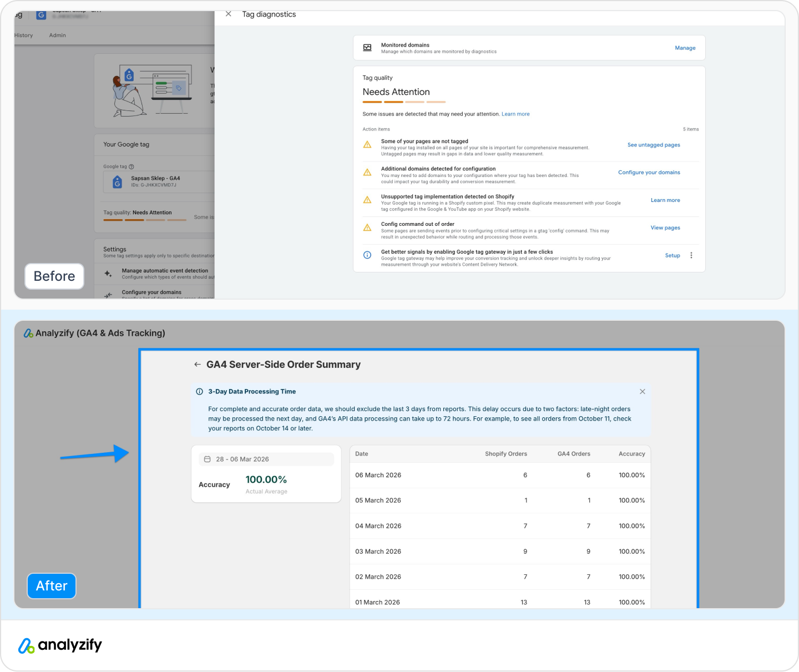This screenshot has height=672, width=799.
Task: Click the GA4 Orders column header
Action: tap(574, 454)
